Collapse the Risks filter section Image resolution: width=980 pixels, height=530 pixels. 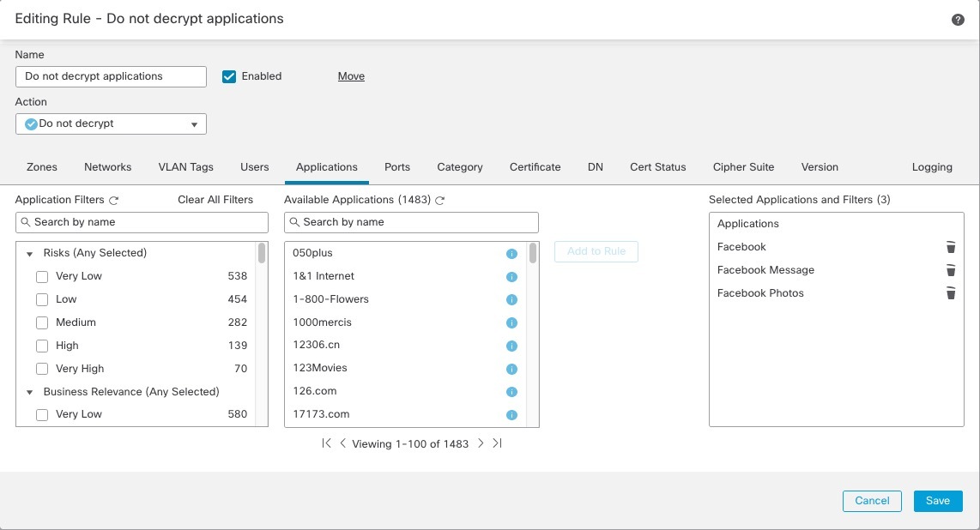pos(29,253)
